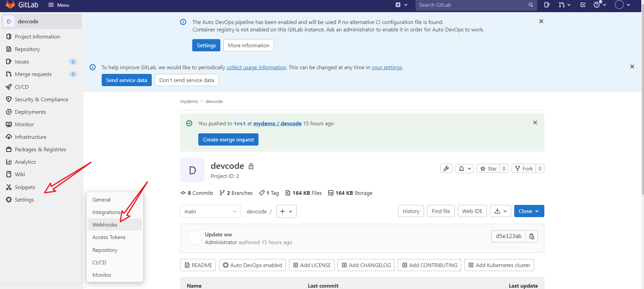Open the main branch selector dropdown
The image size is (644, 289).
[210, 211]
